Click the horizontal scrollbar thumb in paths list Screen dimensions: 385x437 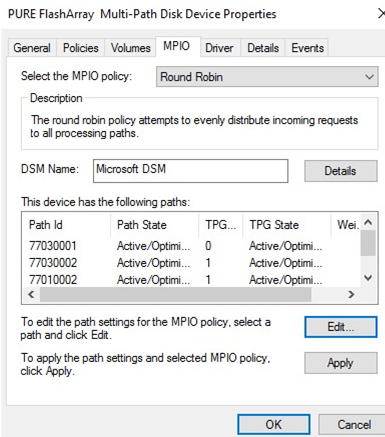175,295
